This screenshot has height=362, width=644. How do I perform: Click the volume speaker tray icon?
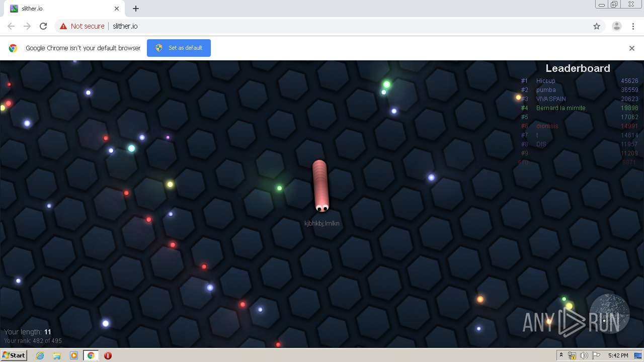point(584,355)
